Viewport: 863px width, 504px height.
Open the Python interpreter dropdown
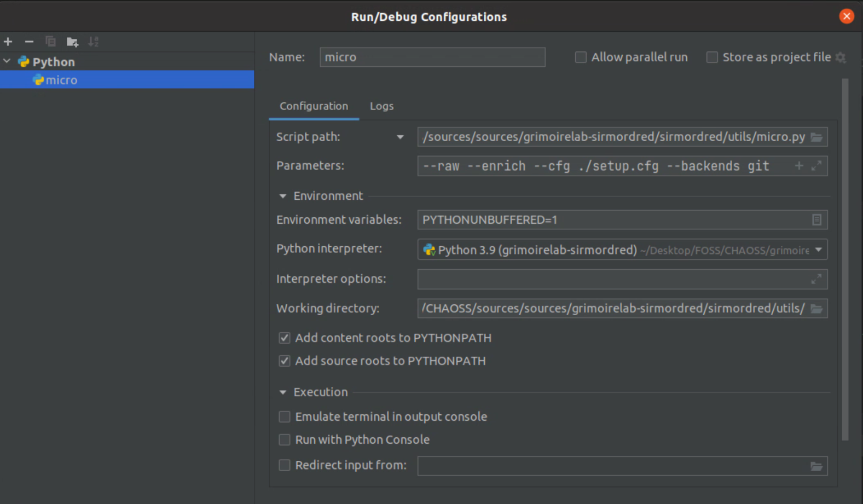[819, 250]
